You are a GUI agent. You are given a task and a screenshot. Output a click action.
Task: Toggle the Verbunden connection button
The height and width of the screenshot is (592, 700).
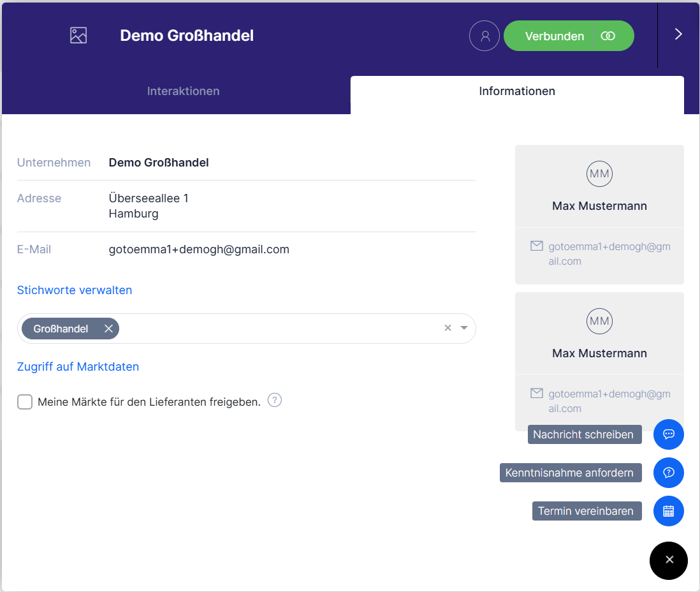(569, 36)
